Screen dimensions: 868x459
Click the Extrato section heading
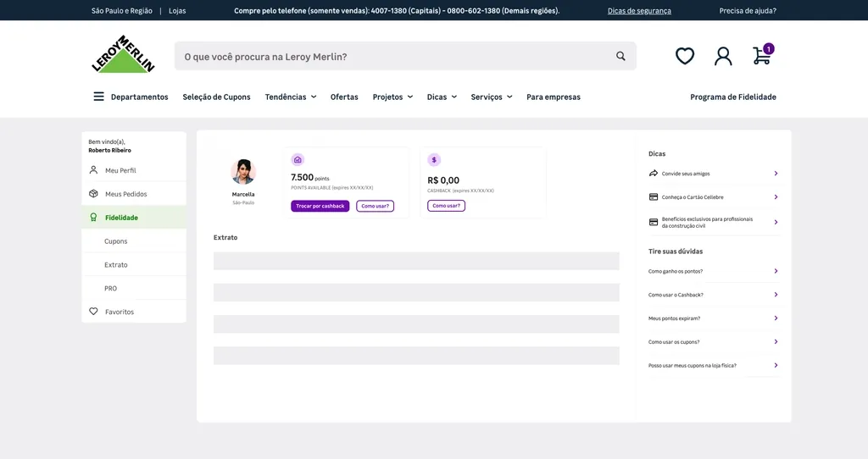(225, 237)
